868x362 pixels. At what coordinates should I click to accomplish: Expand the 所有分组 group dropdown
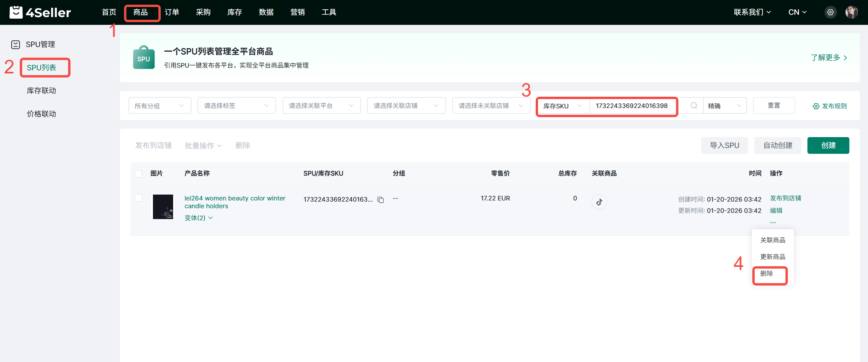[x=160, y=106]
